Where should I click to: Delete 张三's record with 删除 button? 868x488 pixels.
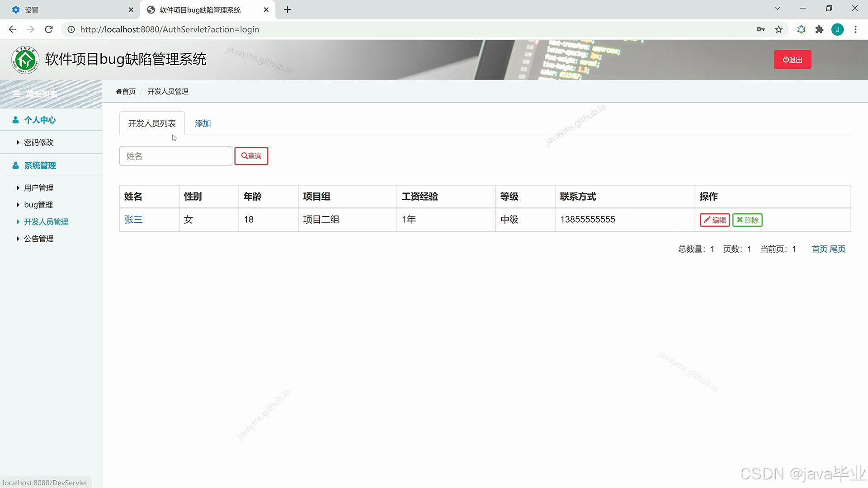point(747,220)
